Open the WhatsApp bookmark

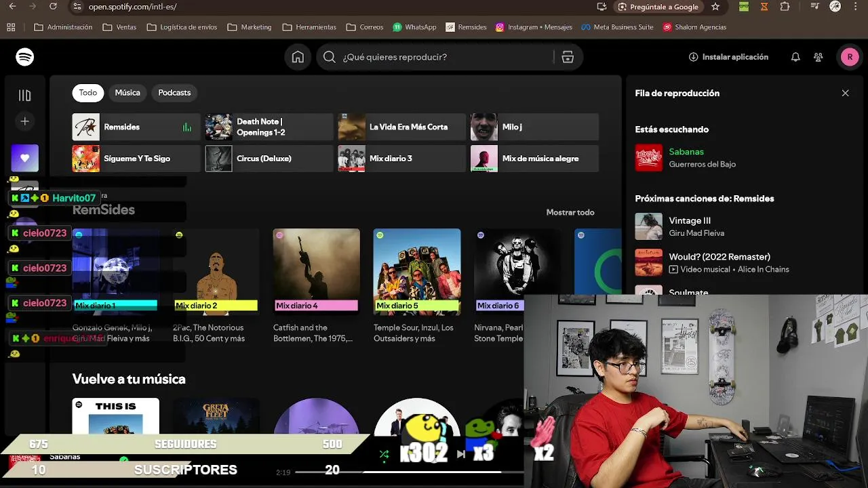[414, 27]
